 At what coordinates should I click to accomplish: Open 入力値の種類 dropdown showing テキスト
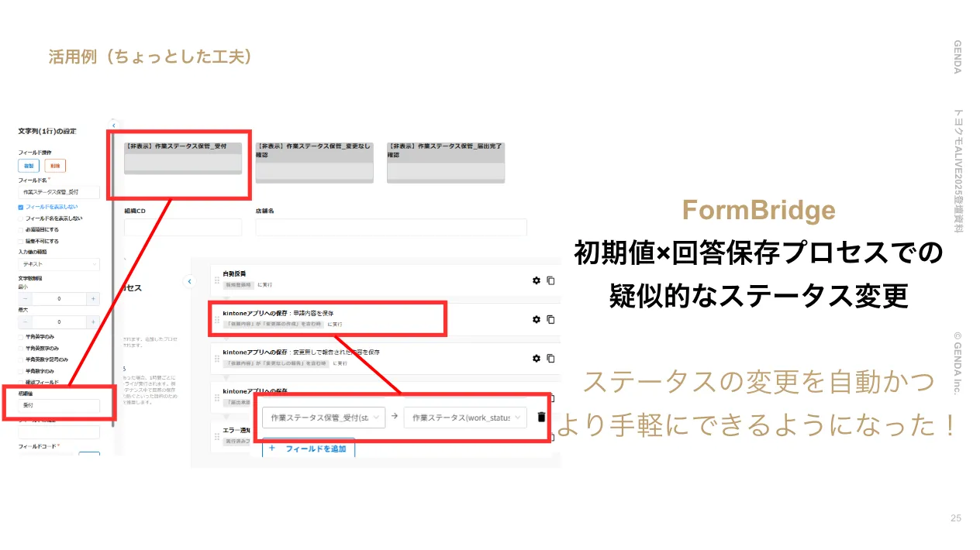[x=59, y=264]
